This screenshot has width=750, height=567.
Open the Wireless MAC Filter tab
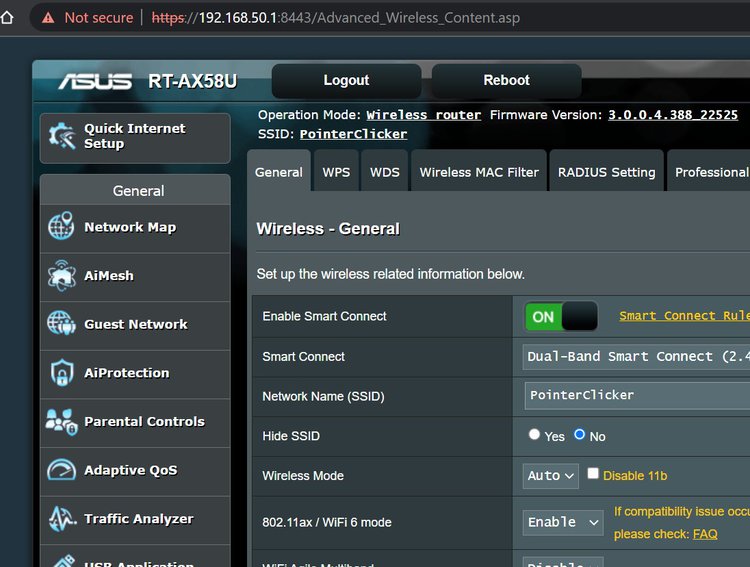(479, 172)
